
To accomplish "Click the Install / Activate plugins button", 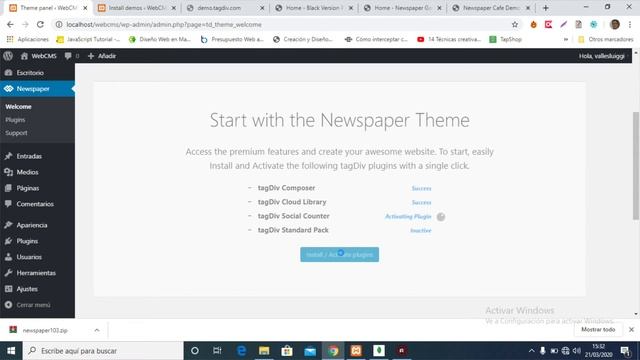I will (x=339, y=254).
